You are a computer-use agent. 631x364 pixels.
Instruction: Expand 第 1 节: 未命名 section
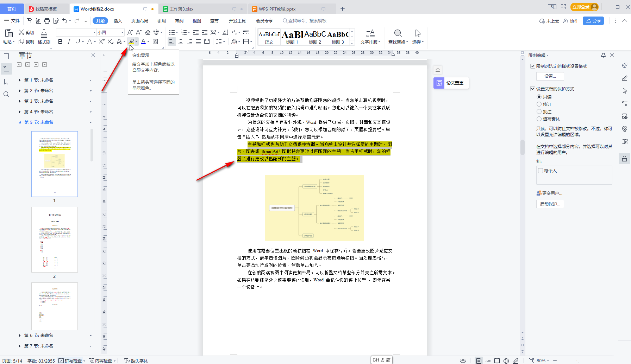tap(20, 80)
